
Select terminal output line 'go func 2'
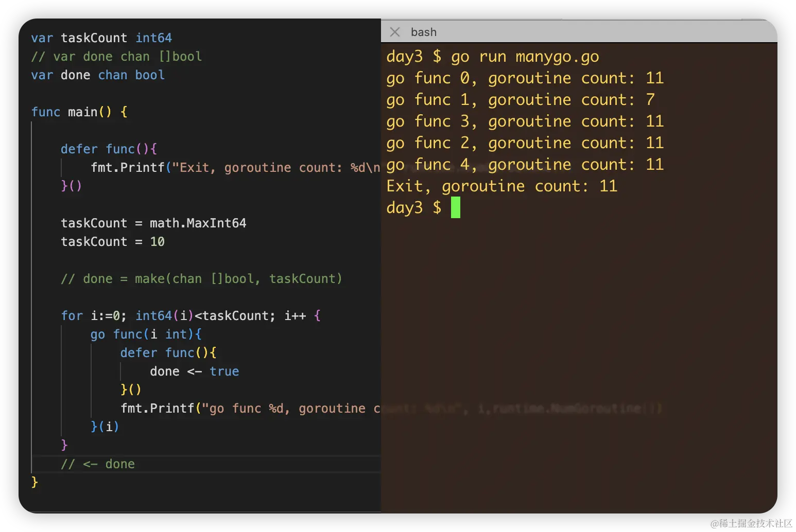pyautogui.click(x=525, y=143)
